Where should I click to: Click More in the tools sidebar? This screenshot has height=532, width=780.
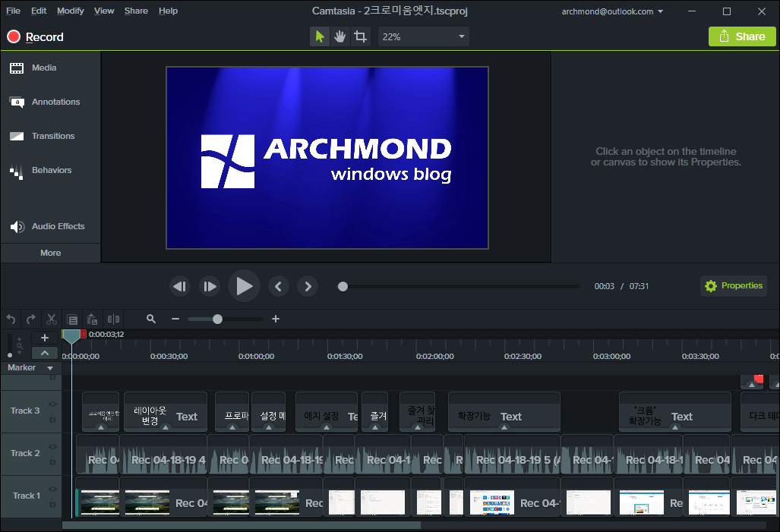point(50,253)
